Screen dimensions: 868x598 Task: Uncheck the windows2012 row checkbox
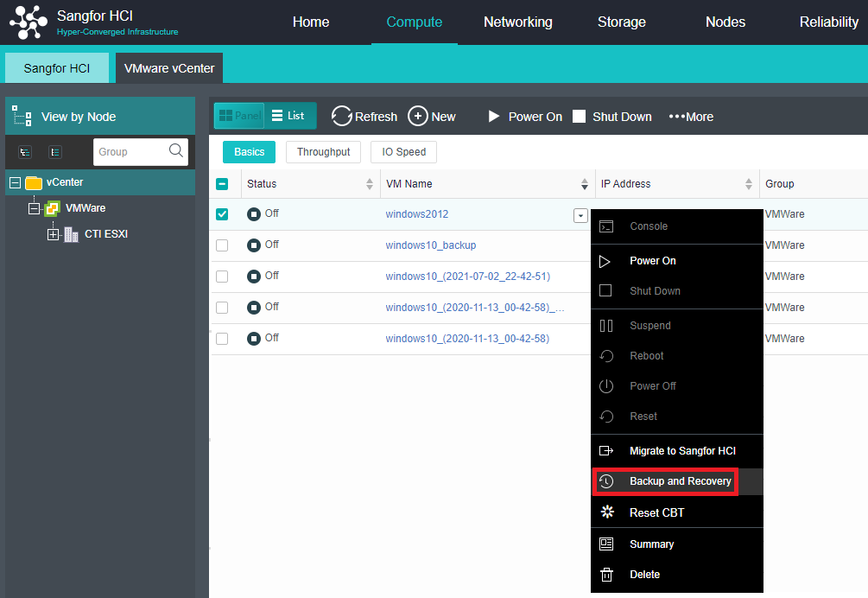point(222,214)
